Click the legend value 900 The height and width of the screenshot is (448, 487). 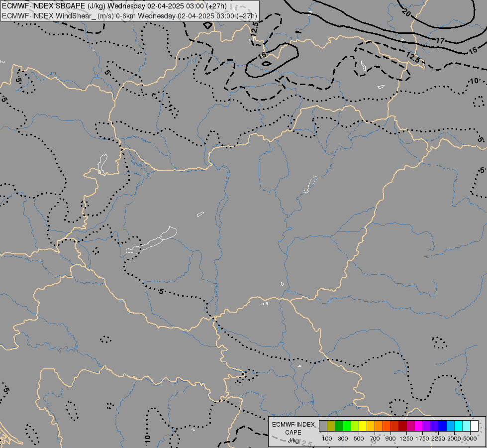pos(390,439)
